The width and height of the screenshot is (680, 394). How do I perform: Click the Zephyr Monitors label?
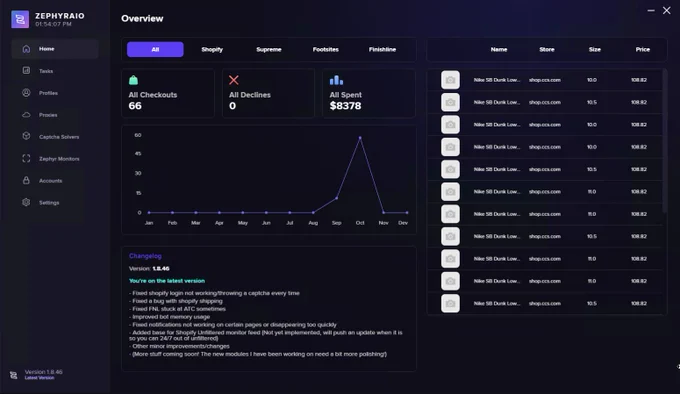pyautogui.click(x=59, y=159)
